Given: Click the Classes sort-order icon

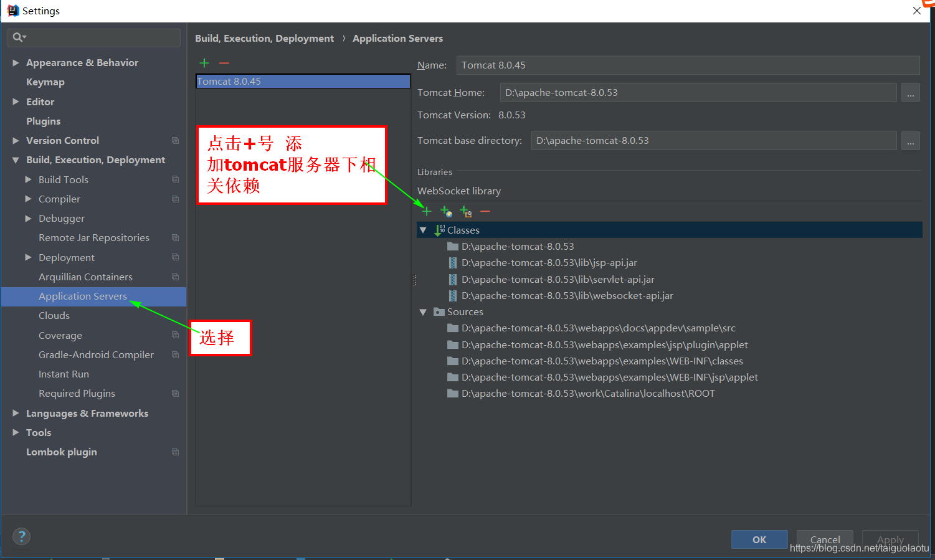Looking at the screenshot, I should pyautogui.click(x=440, y=230).
